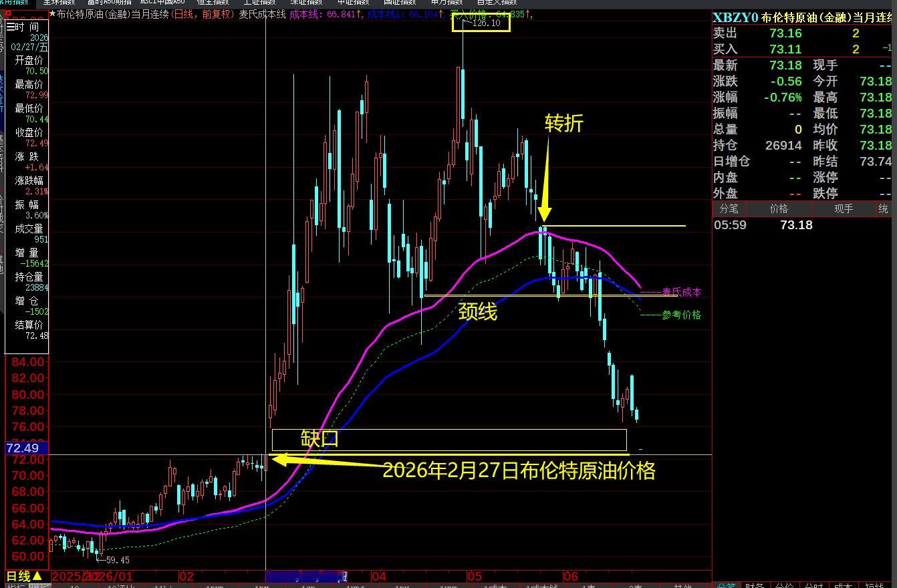Select the 麦氏成本线 indicator name
Image resolution: width=897 pixels, height=588 pixels.
pos(262,14)
